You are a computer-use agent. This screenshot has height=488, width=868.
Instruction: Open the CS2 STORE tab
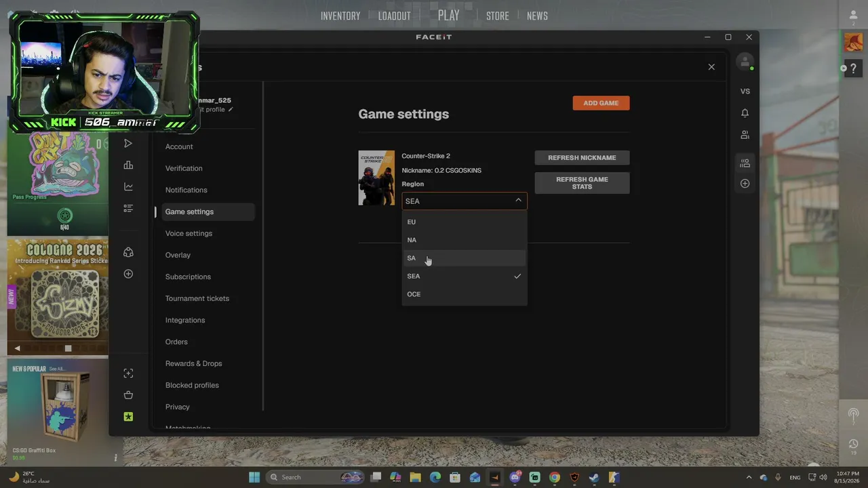(x=498, y=16)
